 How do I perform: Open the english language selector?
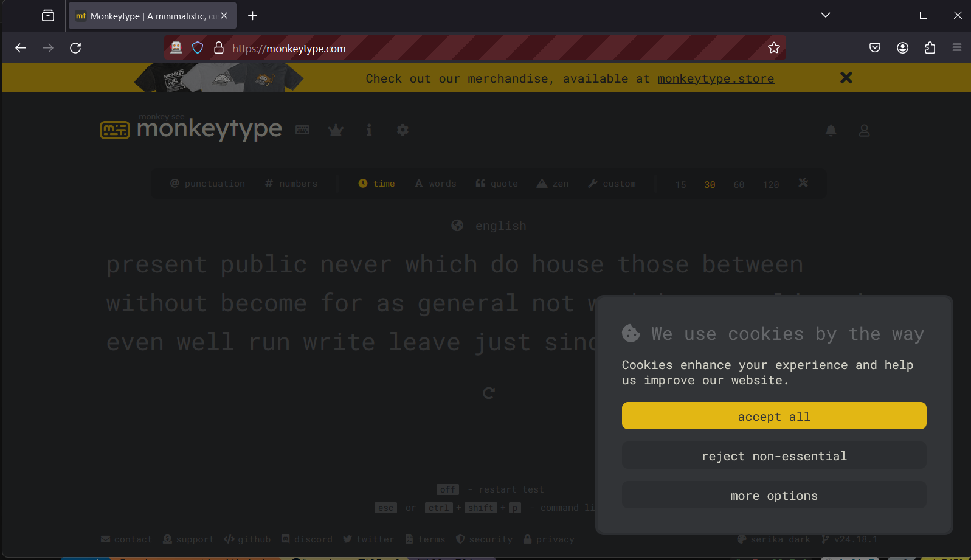[x=489, y=226]
